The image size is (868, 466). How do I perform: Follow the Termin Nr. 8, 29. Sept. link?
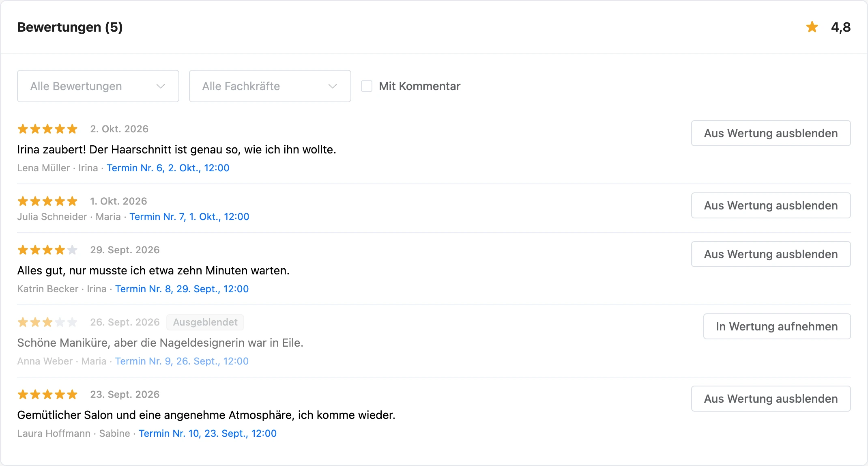point(182,289)
